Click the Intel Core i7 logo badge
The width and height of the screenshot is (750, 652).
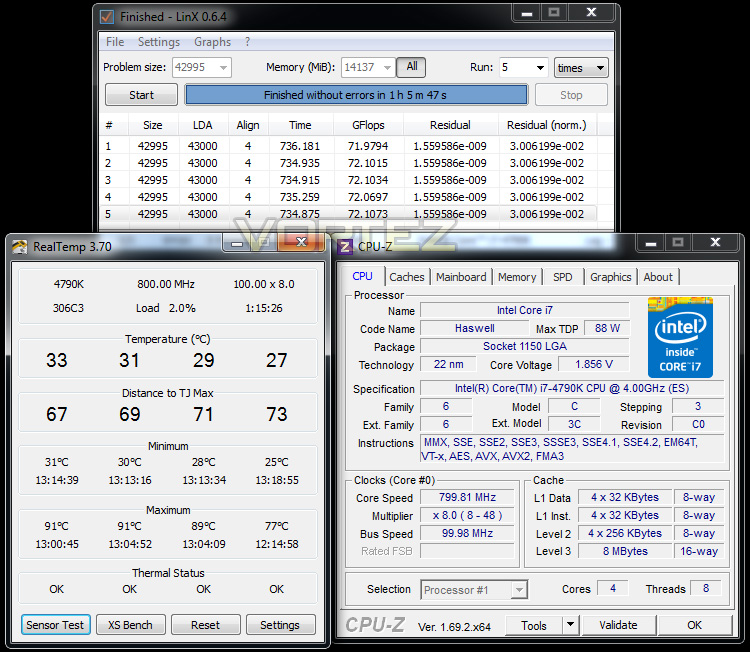[x=680, y=337]
